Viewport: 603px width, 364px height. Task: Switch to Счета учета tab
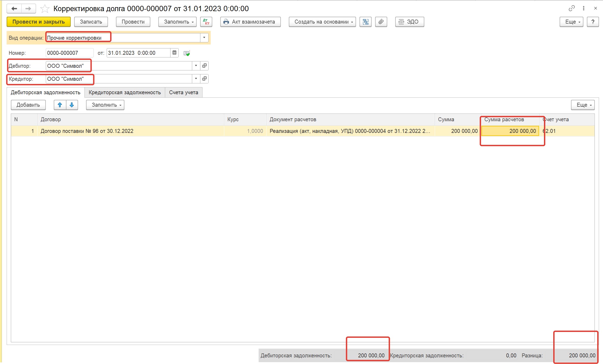(x=184, y=92)
